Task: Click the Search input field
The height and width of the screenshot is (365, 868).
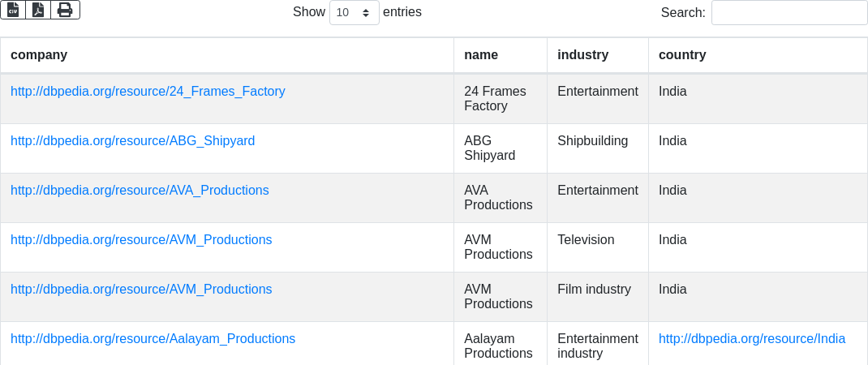Action: (x=789, y=13)
